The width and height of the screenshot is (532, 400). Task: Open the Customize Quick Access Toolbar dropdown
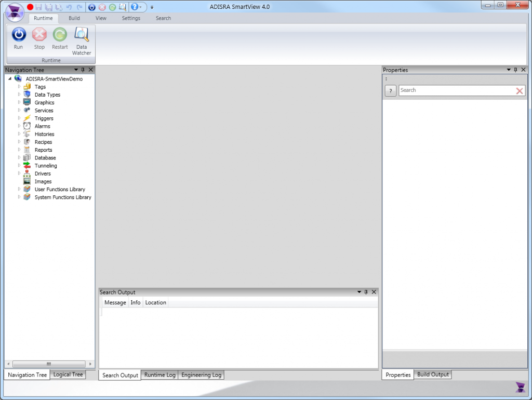pyautogui.click(x=152, y=7)
